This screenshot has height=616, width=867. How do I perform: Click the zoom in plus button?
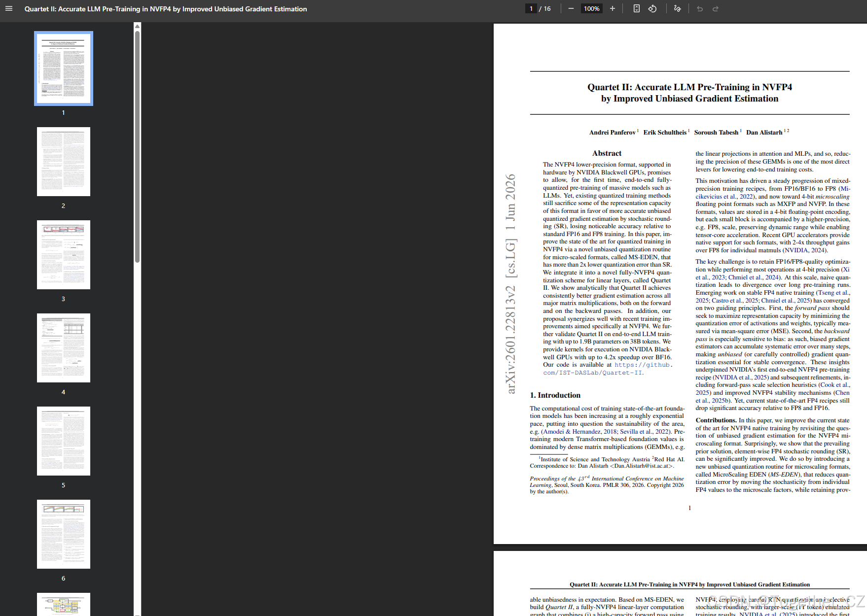point(613,8)
